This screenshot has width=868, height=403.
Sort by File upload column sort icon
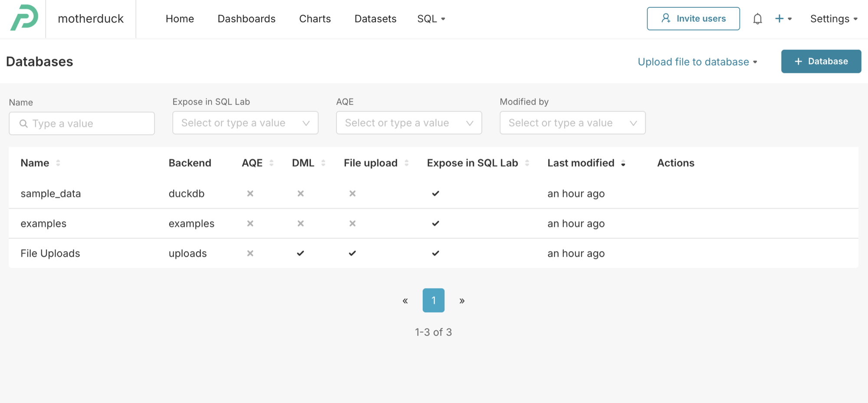coord(406,163)
